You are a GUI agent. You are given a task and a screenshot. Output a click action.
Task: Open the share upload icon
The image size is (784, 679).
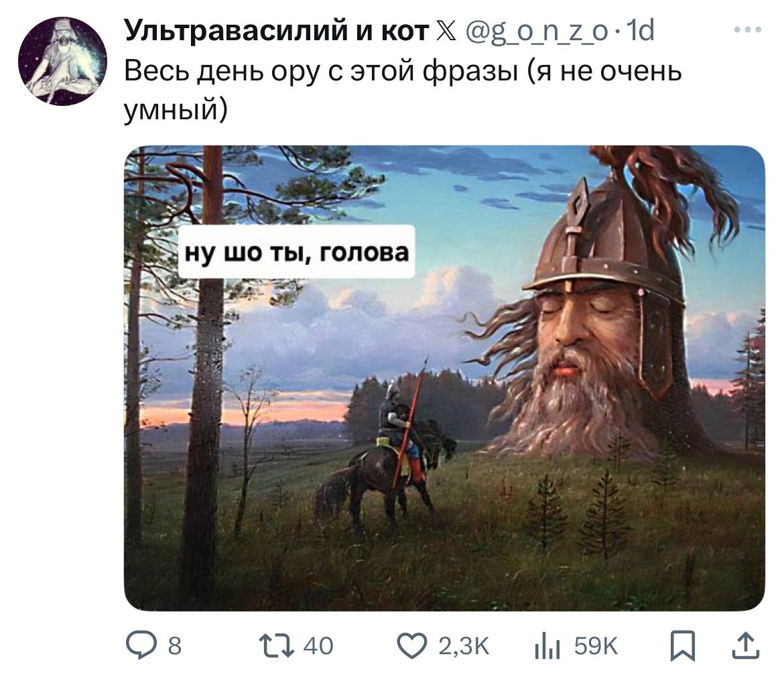(x=746, y=645)
